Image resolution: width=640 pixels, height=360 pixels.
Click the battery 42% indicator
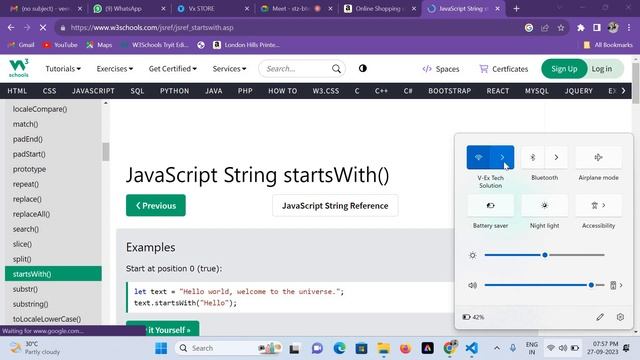coord(473,317)
